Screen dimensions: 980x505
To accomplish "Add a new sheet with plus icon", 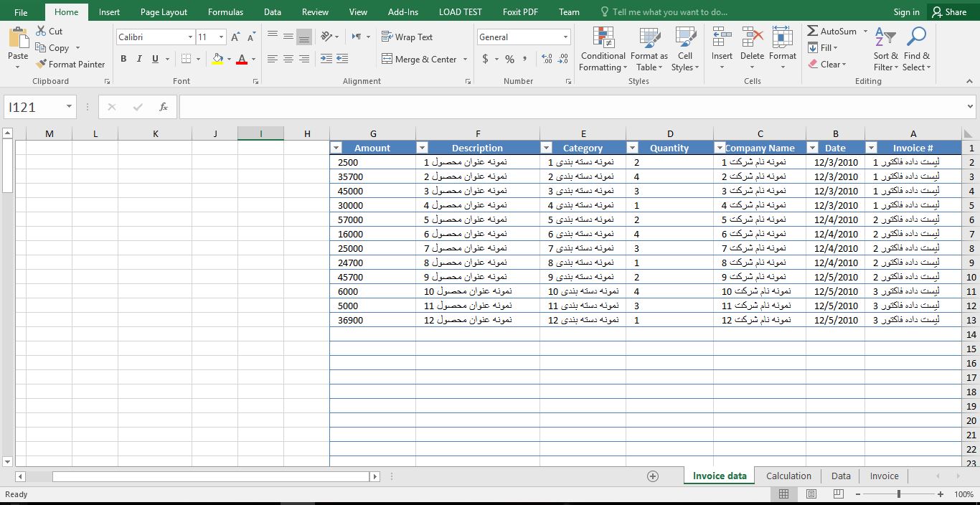I will [x=653, y=476].
